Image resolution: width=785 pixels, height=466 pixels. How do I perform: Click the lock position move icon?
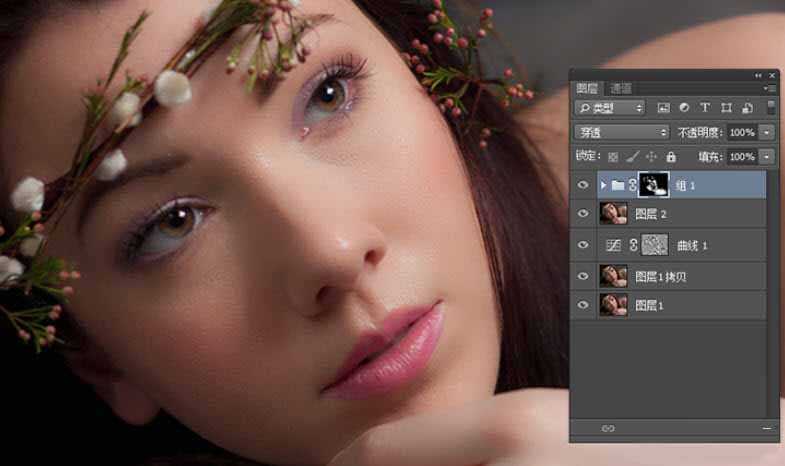click(x=651, y=157)
